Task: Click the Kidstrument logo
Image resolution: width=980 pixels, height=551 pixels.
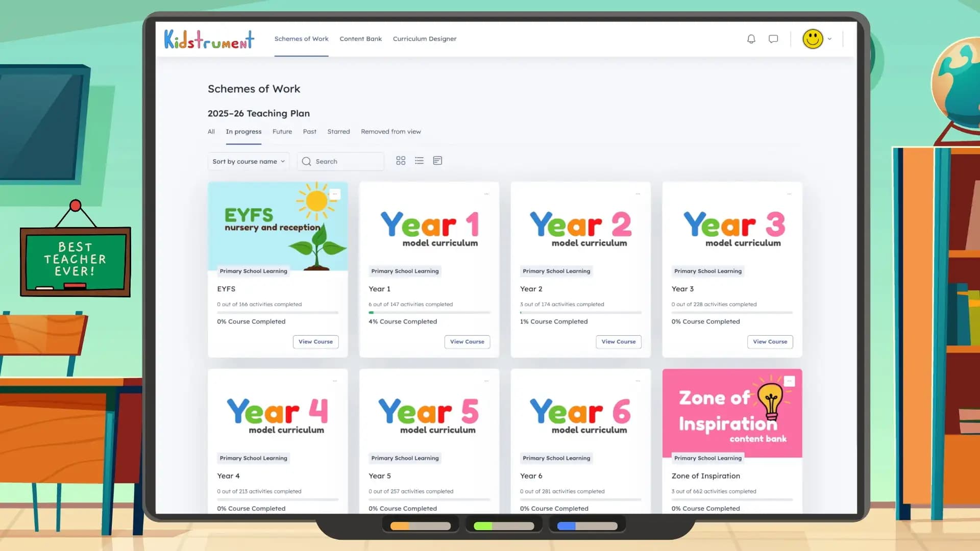Action: click(x=209, y=39)
